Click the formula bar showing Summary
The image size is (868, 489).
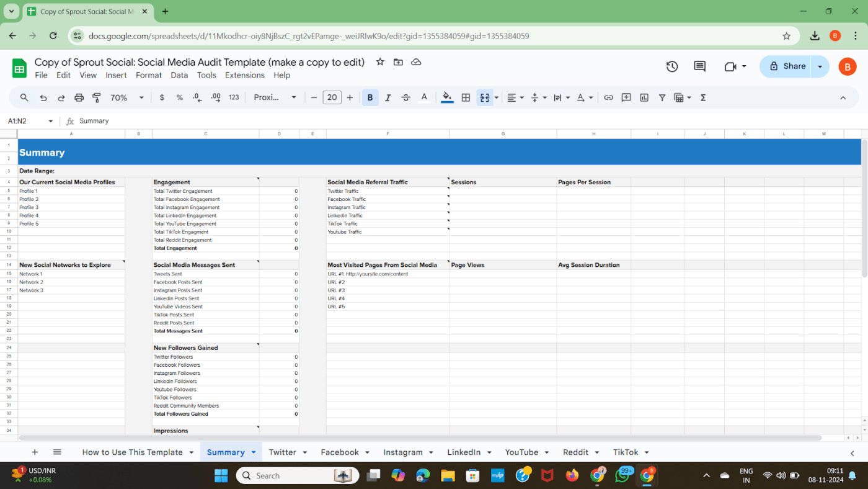click(x=465, y=121)
